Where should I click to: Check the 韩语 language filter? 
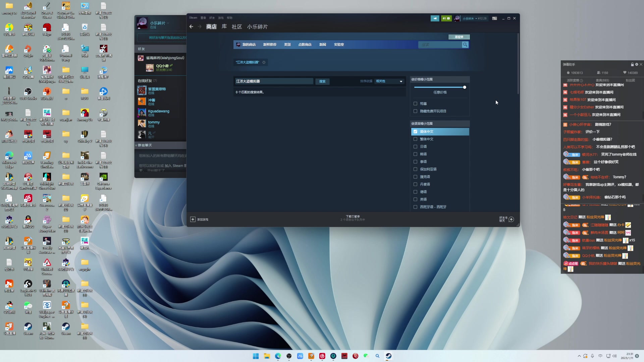(415, 154)
